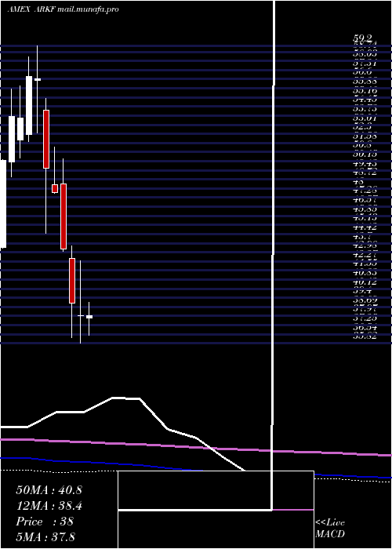Viewport: 392px width, 549px height.
Task: Click the 36.54 price axis label
Action: 365,327
